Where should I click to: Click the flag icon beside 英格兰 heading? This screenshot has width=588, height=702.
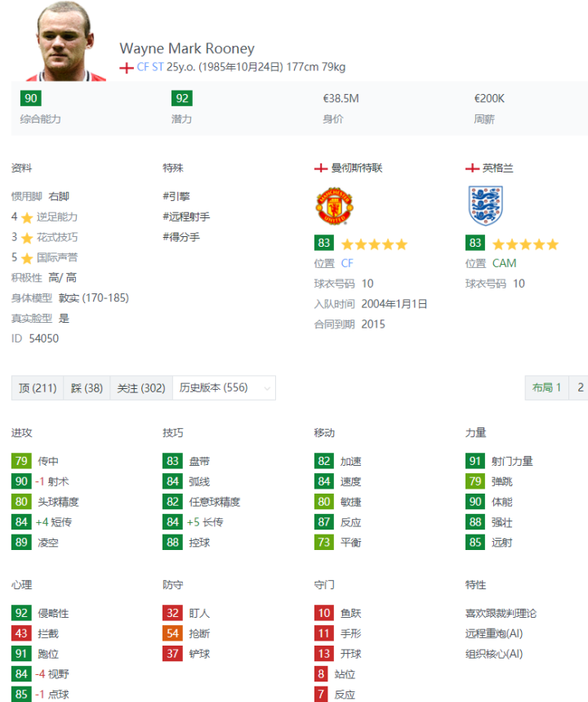pos(472,168)
